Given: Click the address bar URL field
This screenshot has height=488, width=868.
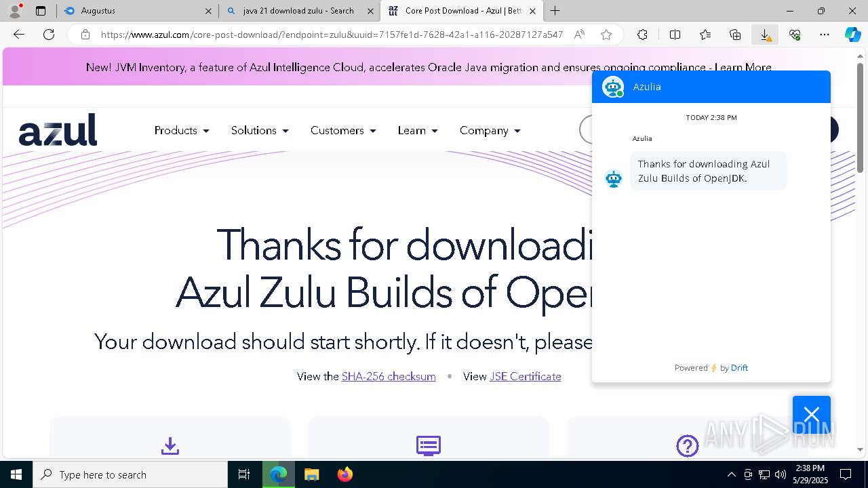Looking at the screenshot, I should 331,35.
